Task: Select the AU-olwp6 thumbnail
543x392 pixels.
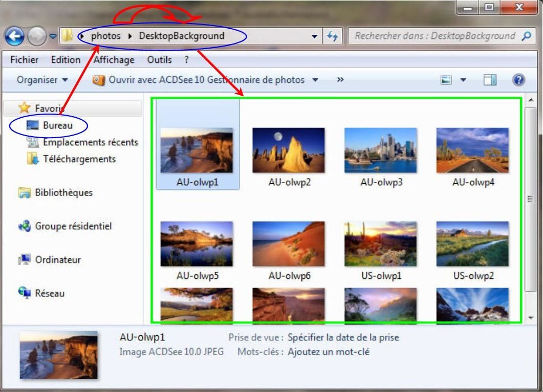Action: tap(289, 244)
